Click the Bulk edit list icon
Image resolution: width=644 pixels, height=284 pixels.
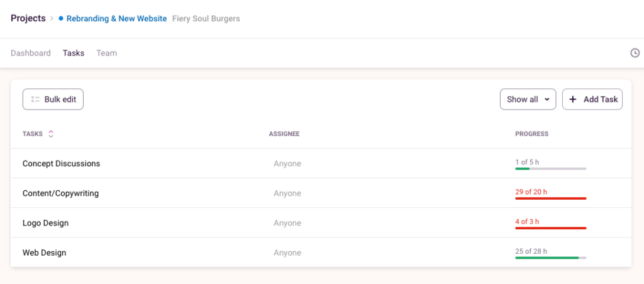tap(36, 99)
